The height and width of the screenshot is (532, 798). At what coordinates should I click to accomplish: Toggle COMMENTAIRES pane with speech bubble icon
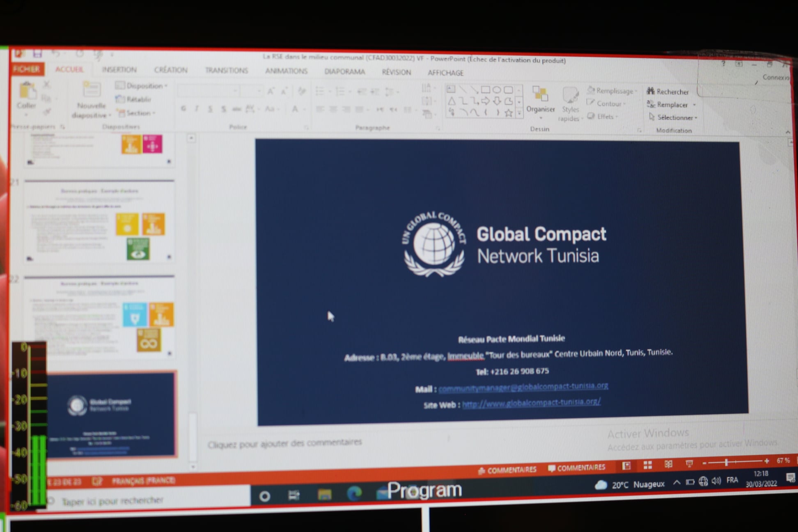click(x=576, y=467)
